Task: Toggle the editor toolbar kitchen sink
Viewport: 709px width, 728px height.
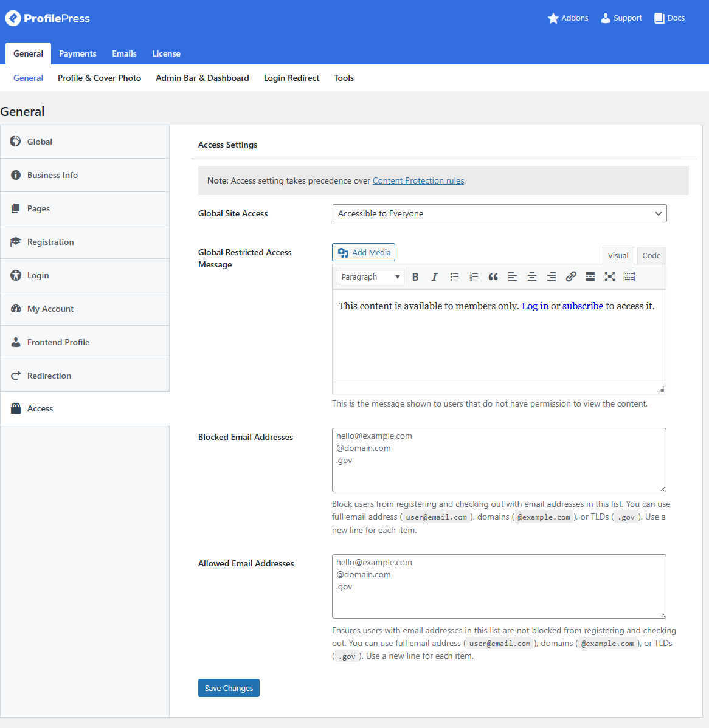Action: pyautogui.click(x=629, y=277)
